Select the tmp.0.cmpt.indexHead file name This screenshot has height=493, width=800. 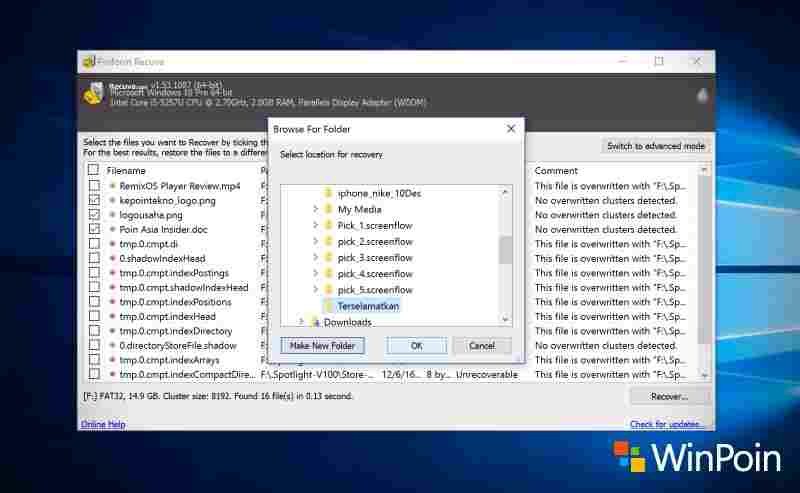tap(167, 316)
